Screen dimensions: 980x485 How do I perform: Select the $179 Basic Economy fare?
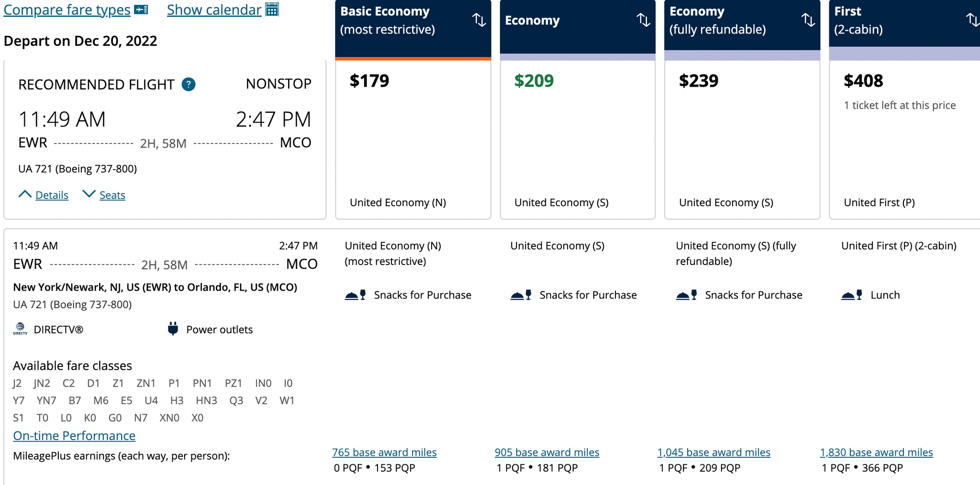click(x=413, y=139)
